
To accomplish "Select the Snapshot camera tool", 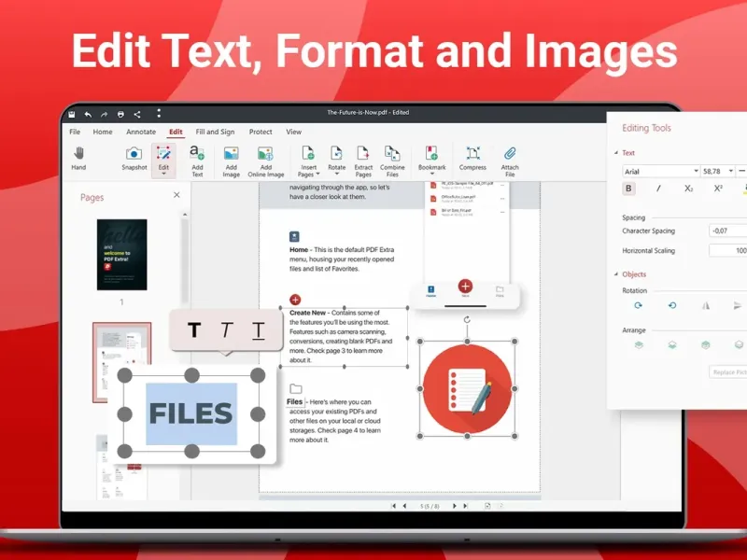I will [x=134, y=158].
